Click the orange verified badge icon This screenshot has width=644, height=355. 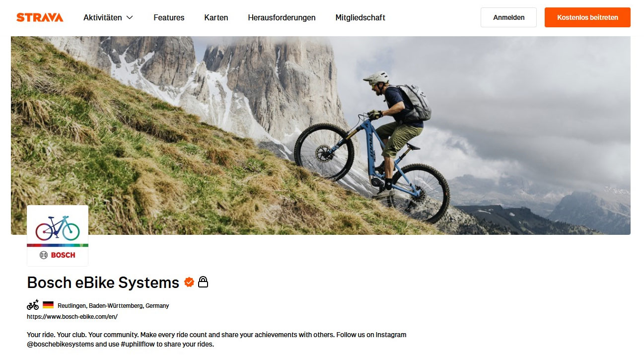pyautogui.click(x=189, y=282)
